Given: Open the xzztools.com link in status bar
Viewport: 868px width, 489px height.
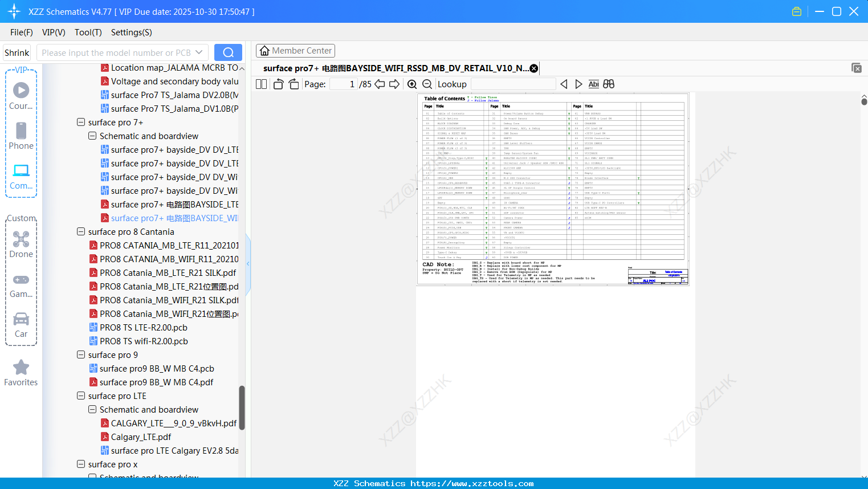Looking at the screenshot, I should 472,483.
